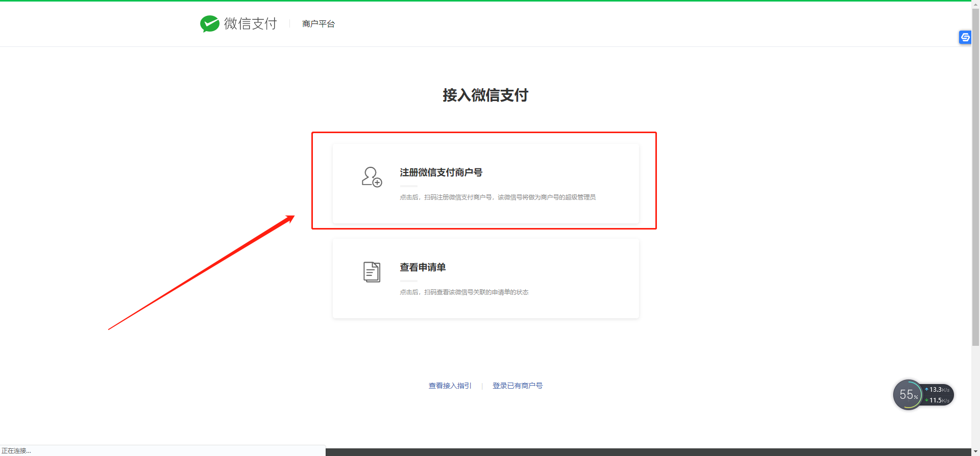Image resolution: width=980 pixels, height=456 pixels.
Task: Click description 点击后，扫码查看该微信号关联的申请单的状态
Action: [464, 292]
